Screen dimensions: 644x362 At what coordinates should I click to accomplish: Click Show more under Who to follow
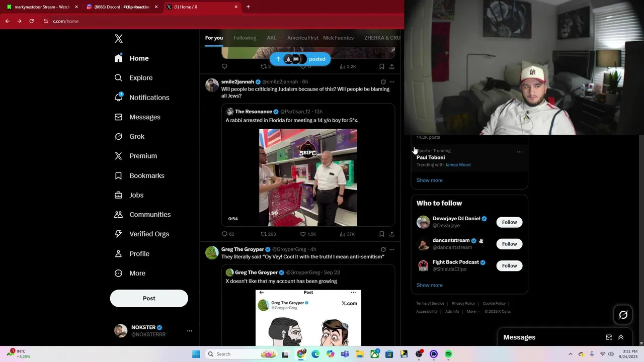click(x=429, y=285)
